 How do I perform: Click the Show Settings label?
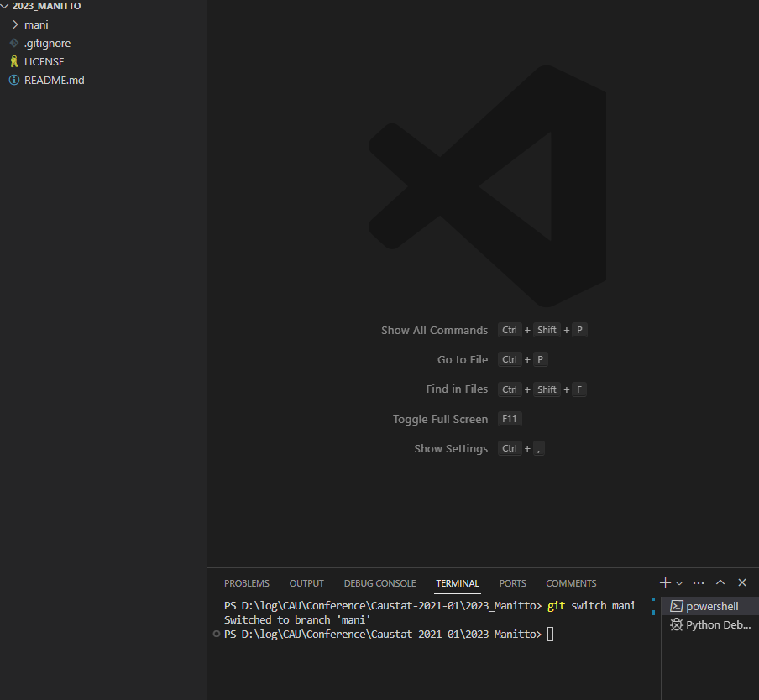[451, 448]
